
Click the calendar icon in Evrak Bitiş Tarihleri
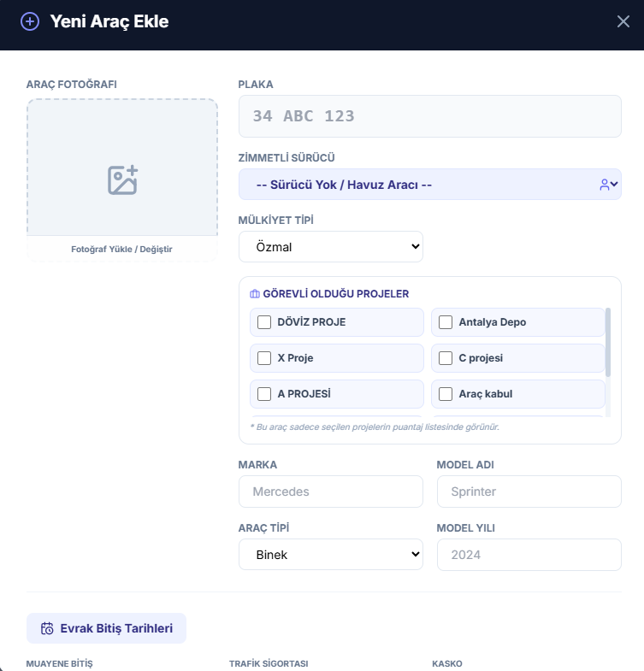coord(47,628)
